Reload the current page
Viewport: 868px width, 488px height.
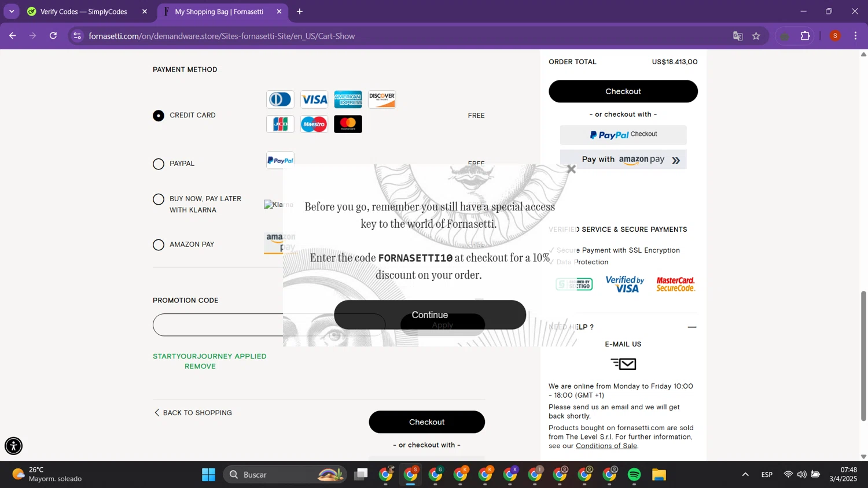click(x=53, y=36)
